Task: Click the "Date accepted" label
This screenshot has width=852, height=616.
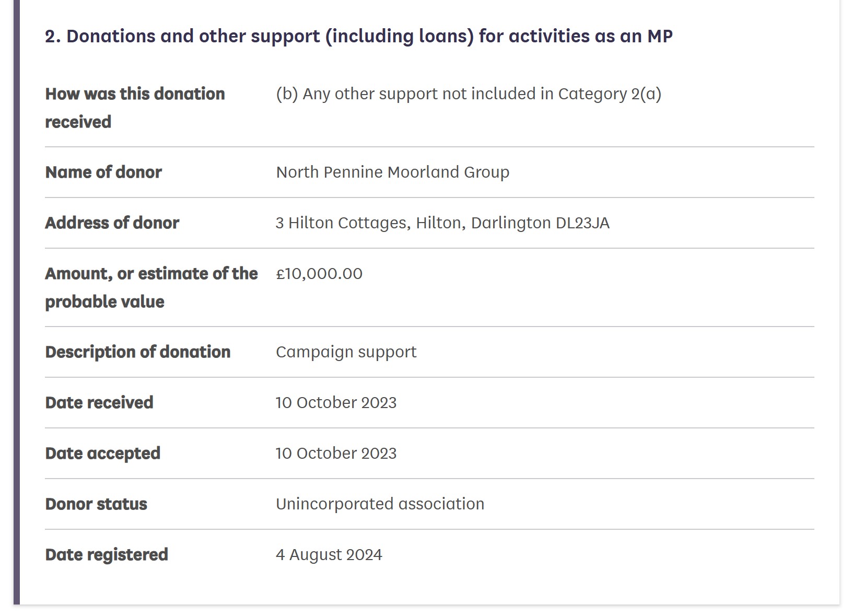Action: point(102,453)
